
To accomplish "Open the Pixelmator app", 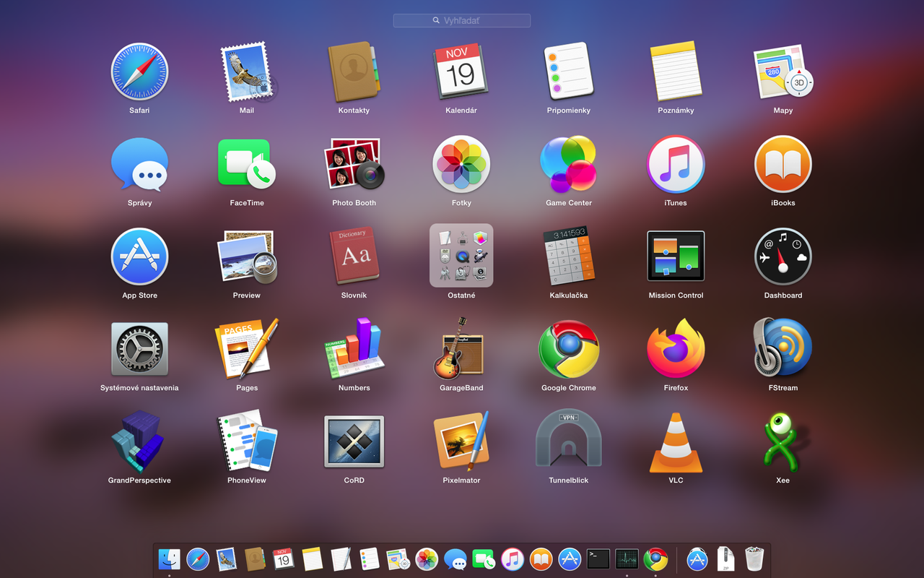I will click(x=461, y=441).
